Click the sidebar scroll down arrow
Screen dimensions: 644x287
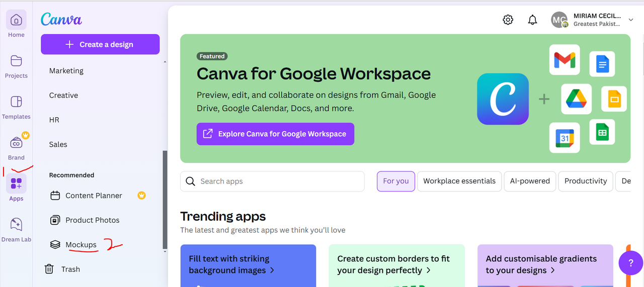click(x=165, y=251)
